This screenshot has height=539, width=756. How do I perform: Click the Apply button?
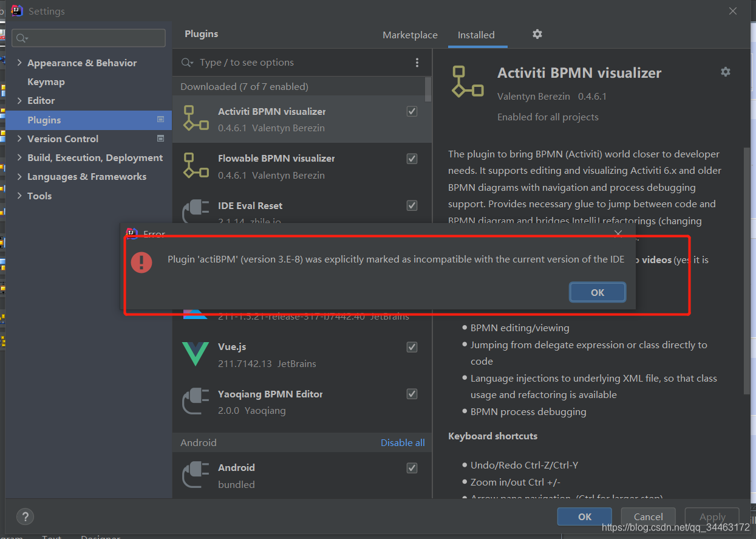click(712, 517)
